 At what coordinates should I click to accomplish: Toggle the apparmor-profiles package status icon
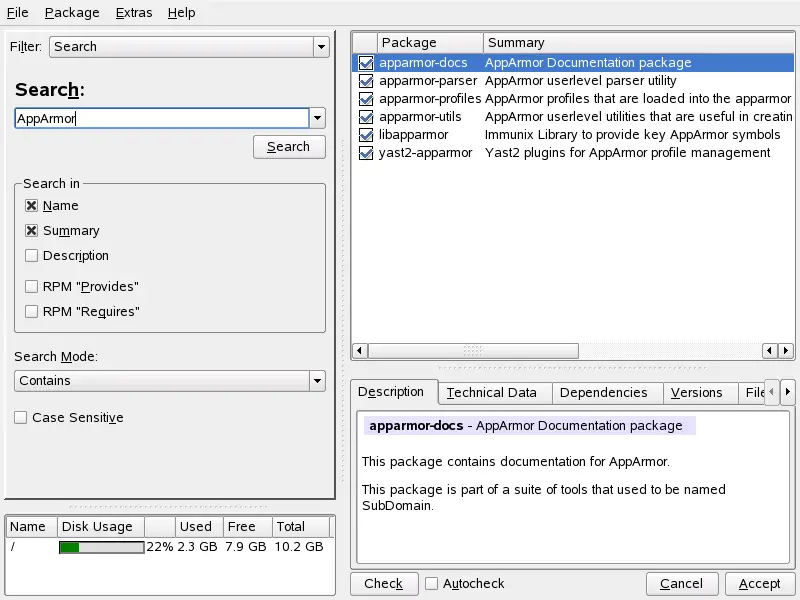pos(366,99)
